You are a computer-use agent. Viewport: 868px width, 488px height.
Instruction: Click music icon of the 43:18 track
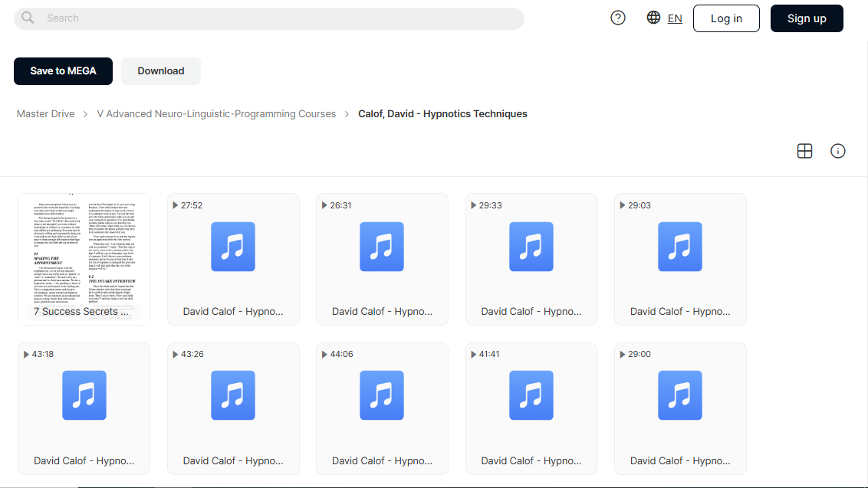point(84,395)
